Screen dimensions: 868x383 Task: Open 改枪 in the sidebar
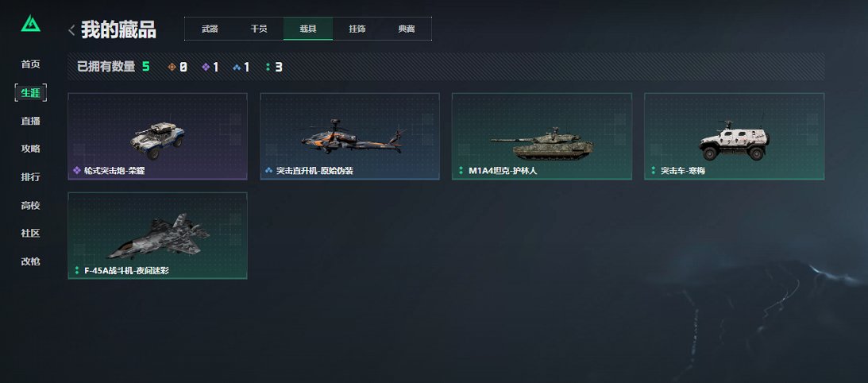pos(30,261)
